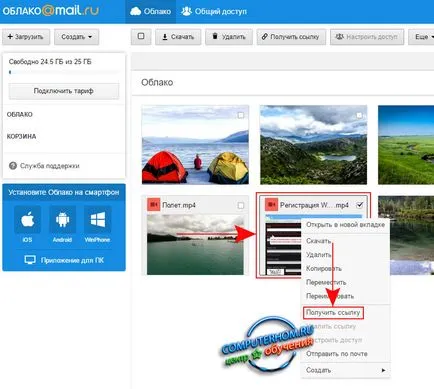The width and height of the screenshot is (434, 389).
Task: Click link icon on Получить ссылку button
Action: point(264,36)
